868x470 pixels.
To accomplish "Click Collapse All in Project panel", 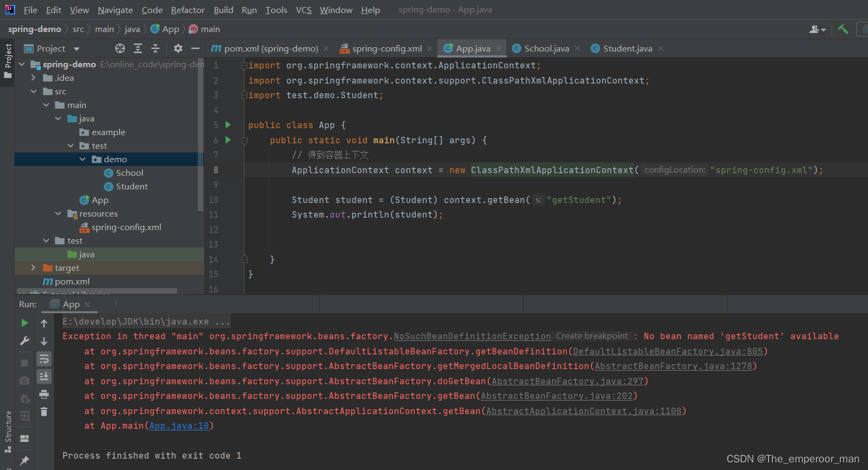I will [155, 48].
